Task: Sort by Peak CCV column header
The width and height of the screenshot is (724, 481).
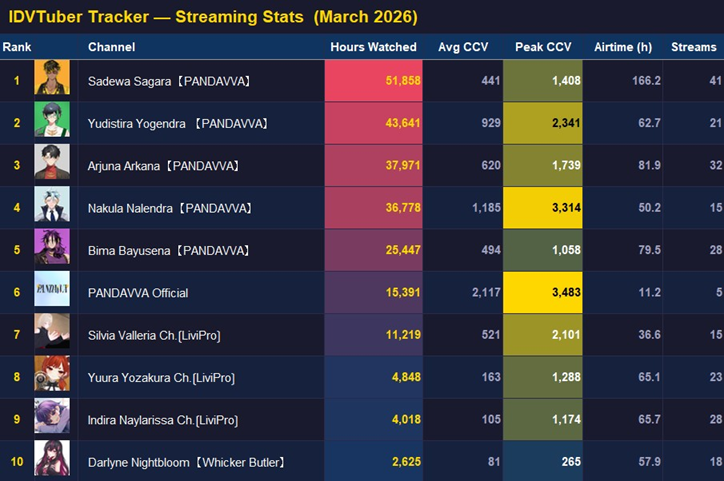Action: pyautogui.click(x=543, y=47)
